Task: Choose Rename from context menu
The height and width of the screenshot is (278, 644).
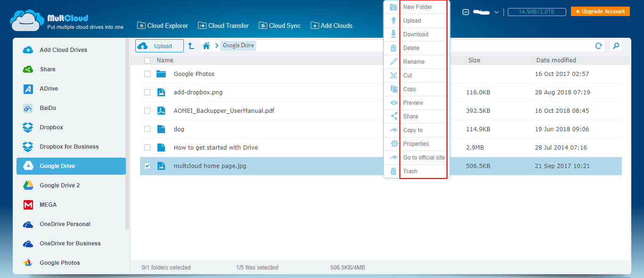Action: [417, 62]
